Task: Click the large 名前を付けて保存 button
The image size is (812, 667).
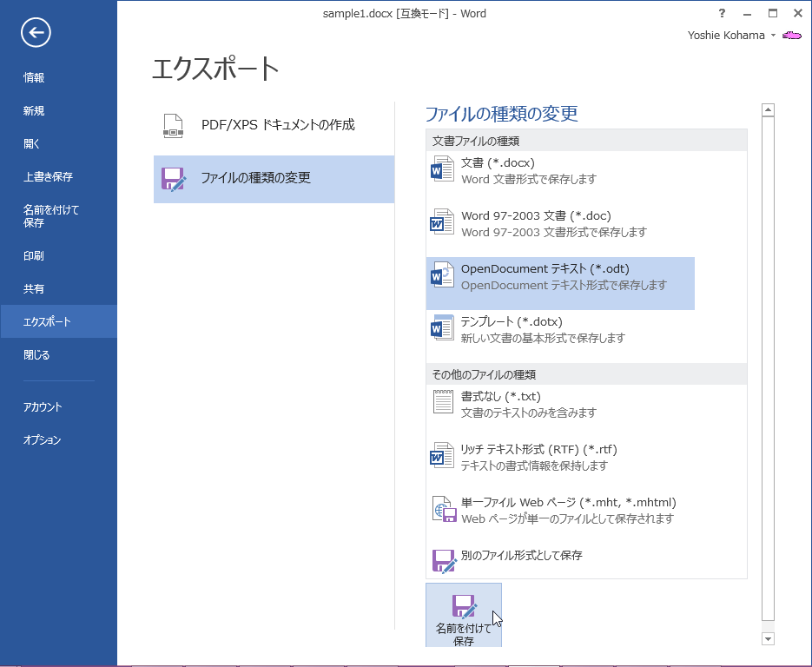Action: pos(464,615)
